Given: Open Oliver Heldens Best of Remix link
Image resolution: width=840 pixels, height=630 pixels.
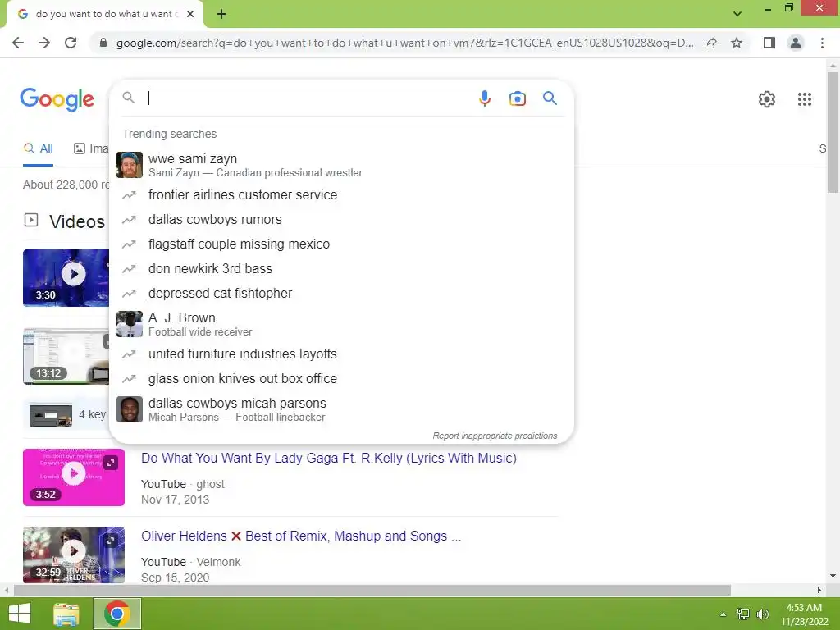Looking at the screenshot, I should point(301,536).
